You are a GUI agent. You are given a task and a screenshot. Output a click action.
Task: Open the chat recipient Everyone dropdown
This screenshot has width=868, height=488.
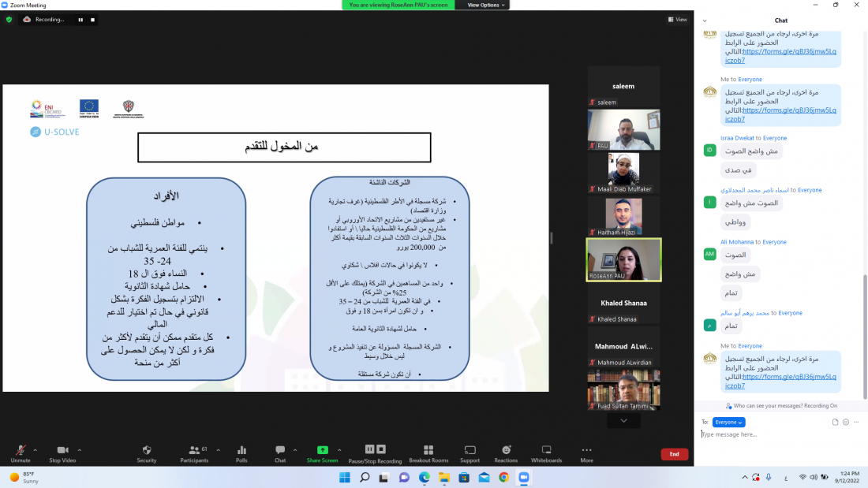(x=728, y=422)
